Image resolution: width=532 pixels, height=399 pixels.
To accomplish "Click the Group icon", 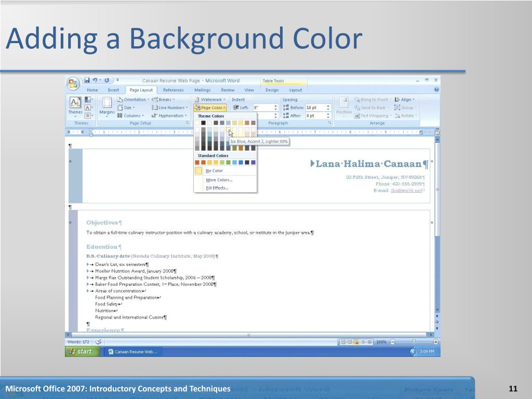I will (x=397, y=108).
